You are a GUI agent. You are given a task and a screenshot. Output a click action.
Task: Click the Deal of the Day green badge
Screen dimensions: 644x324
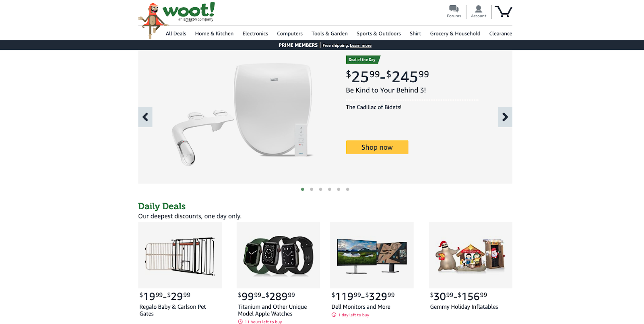(362, 59)
